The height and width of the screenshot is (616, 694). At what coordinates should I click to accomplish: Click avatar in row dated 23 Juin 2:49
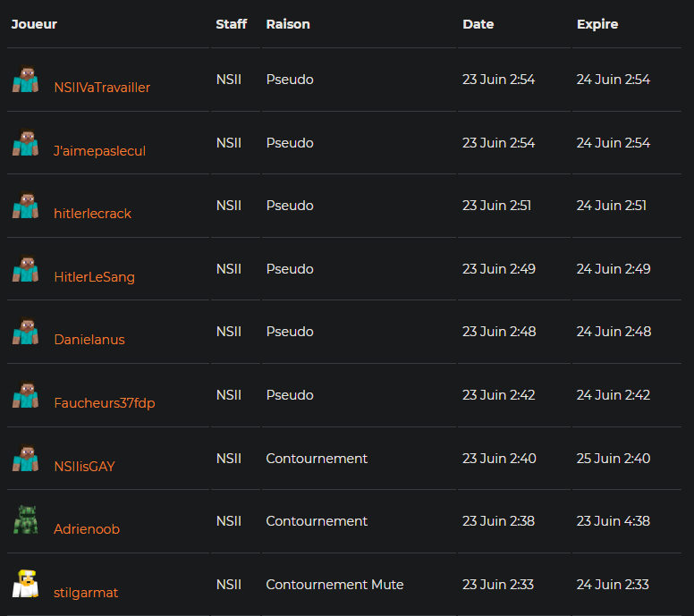[x=25, y=269]
